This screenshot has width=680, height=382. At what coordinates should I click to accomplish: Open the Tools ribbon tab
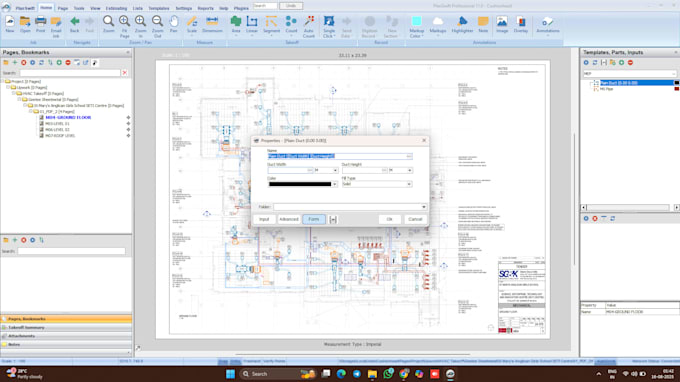pyautogui.click(x=79, y=8)
